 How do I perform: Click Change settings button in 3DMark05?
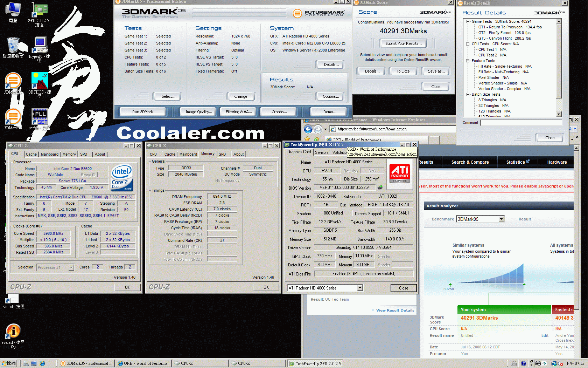click(x=242, y=96)
